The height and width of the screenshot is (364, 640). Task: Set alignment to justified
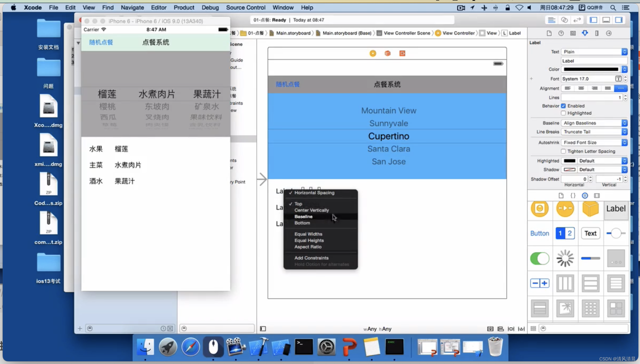pos(608,88)
